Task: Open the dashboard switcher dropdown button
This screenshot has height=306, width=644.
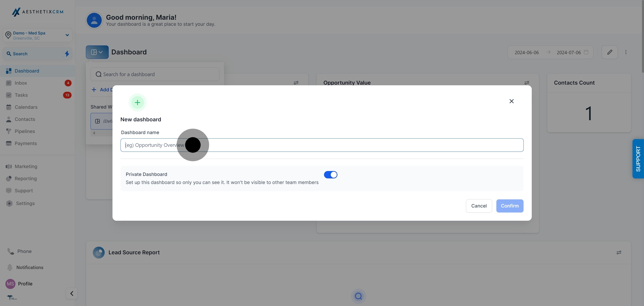Action: pos(97,52)
